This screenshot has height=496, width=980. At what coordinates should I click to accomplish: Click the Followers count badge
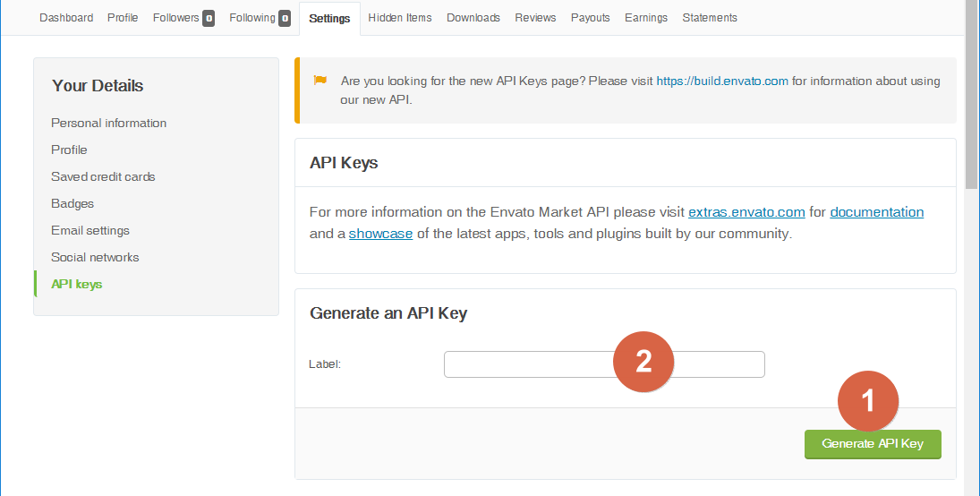(208, 18)
